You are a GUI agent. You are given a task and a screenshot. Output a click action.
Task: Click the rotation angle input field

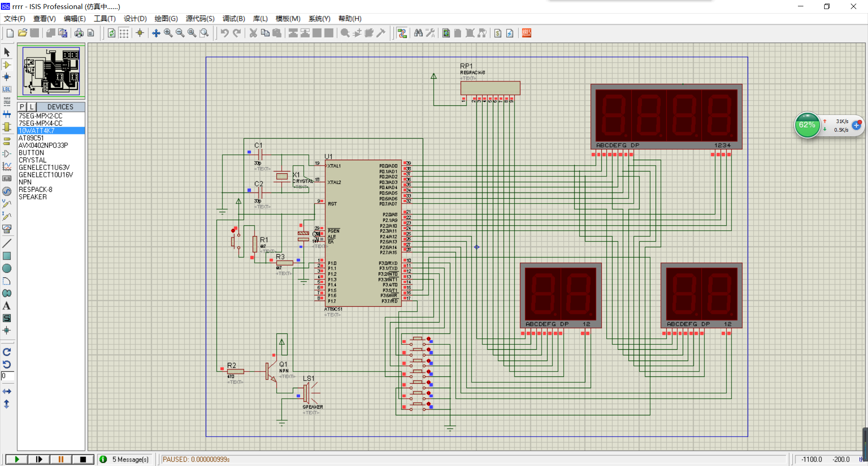pyautogui.click(x=8, y=376)
